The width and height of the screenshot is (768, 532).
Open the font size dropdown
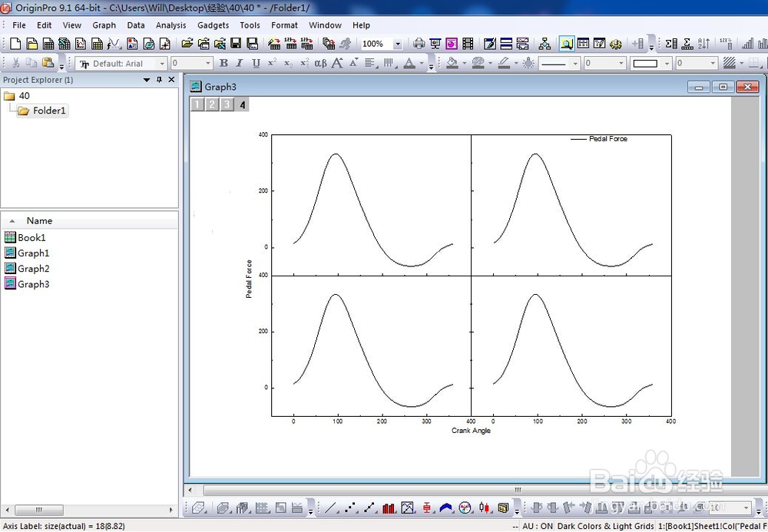(x=207, y=64)
